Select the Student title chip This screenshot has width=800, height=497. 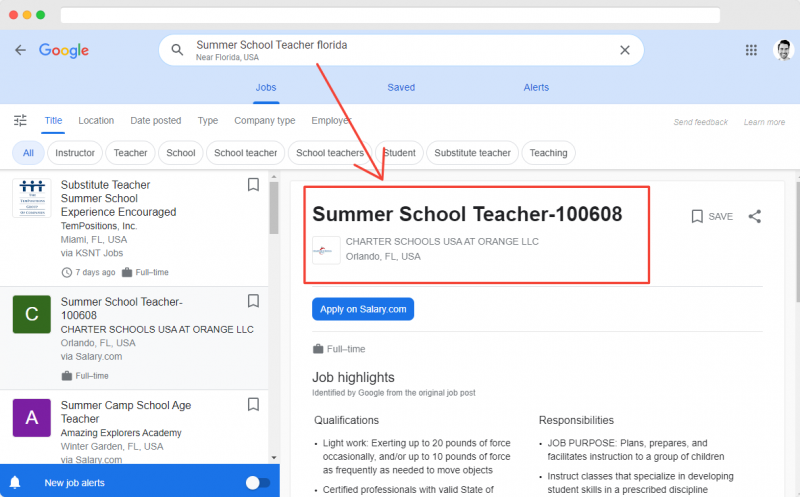pos(399,153)
